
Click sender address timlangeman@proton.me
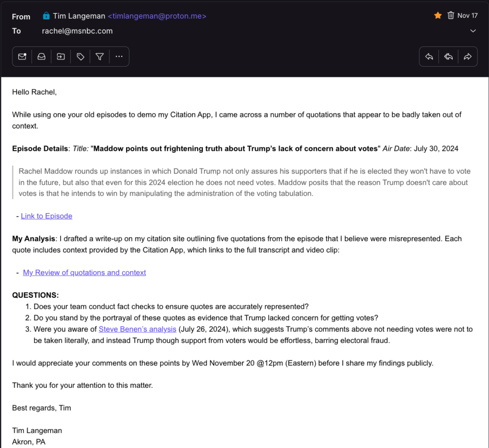pos(157,16)
